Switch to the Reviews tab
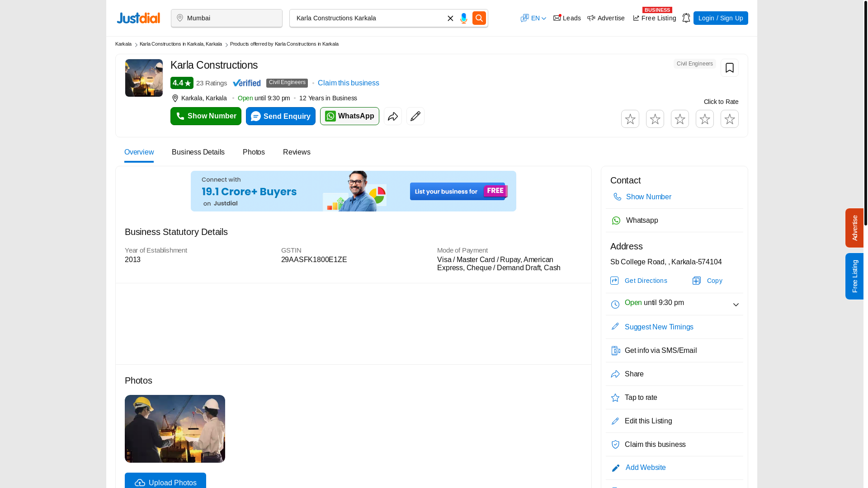Screen dimensions: 868x488 click(297, 152)
